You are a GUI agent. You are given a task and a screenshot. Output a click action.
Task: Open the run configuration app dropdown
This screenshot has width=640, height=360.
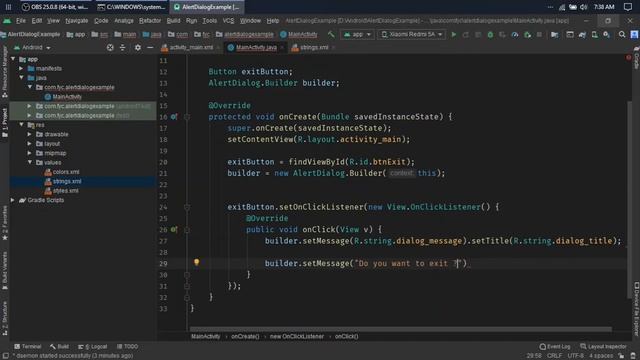tap(357, 35)
